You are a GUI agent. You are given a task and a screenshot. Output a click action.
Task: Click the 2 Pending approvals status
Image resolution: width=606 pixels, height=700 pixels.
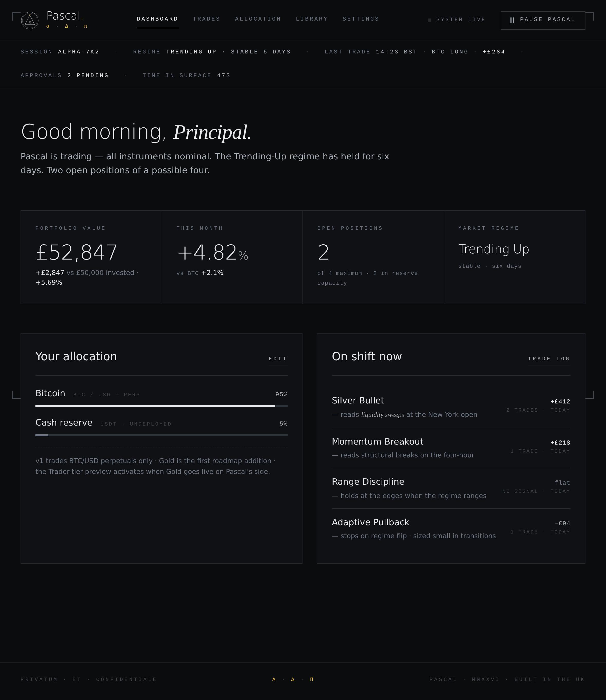pyautogui.click(x=88, y=76)
